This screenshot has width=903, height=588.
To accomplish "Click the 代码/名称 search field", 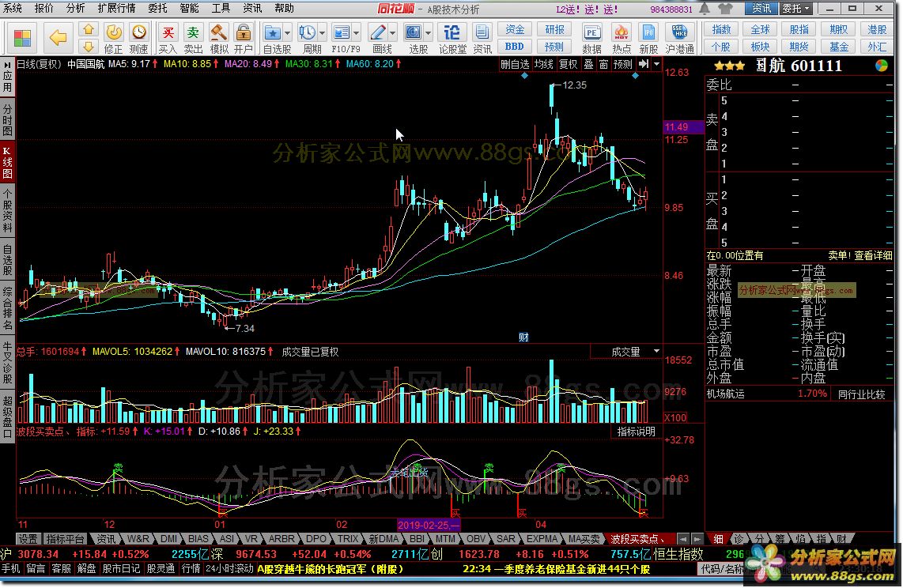I will point(722,570).
